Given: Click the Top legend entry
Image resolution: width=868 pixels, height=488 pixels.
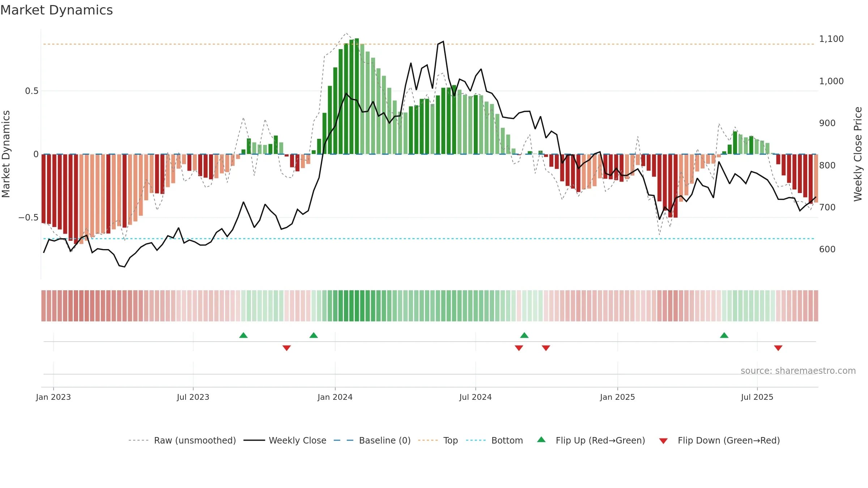Looking at the screenshot, I should (438, 440).
